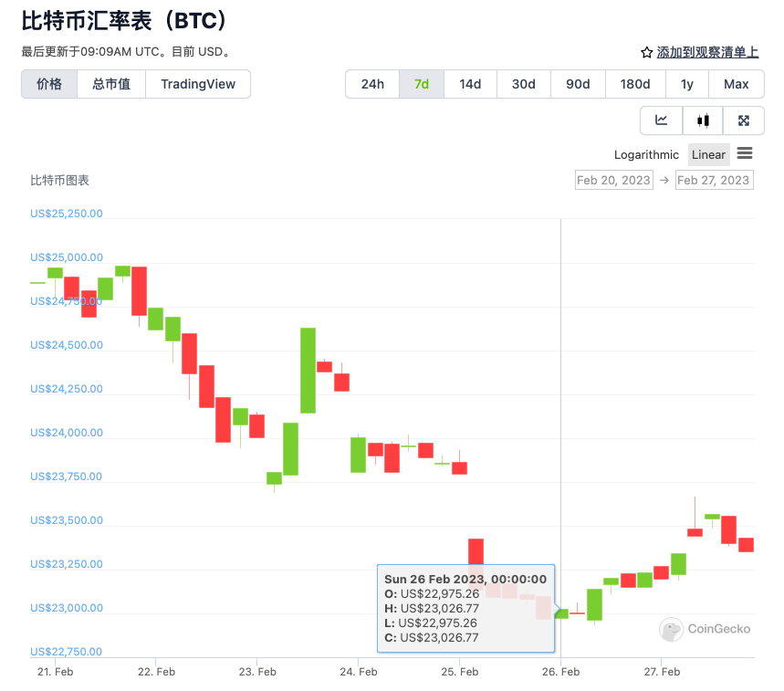Image resolution: width=784 pixels, height=691 pixels.
Task: Click the US$25,000.00 axis label
Action: point(67,257)
